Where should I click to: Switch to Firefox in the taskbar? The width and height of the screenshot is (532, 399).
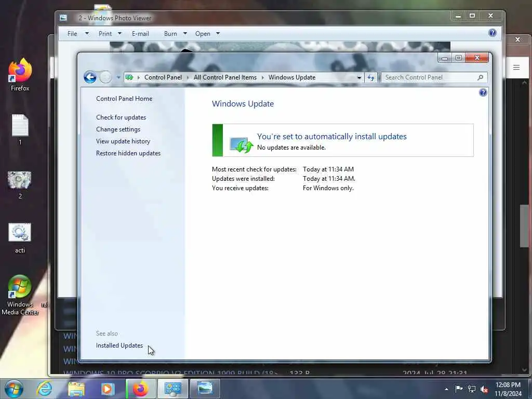141,389
